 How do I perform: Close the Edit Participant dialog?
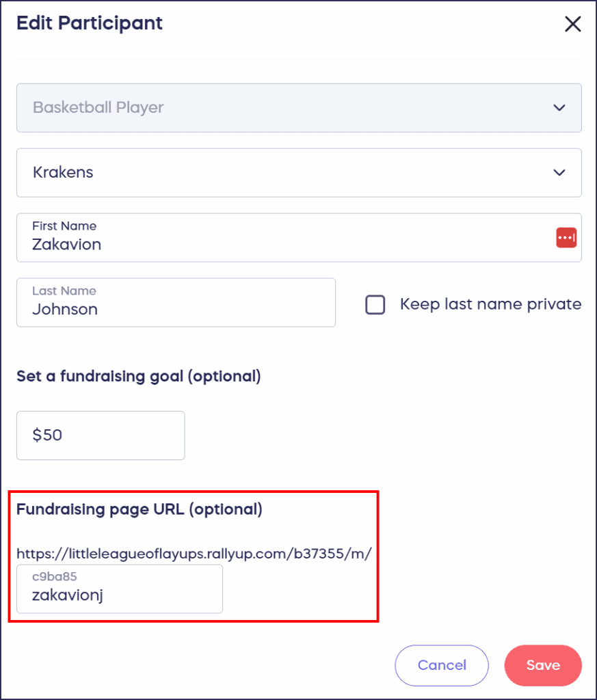572,23
